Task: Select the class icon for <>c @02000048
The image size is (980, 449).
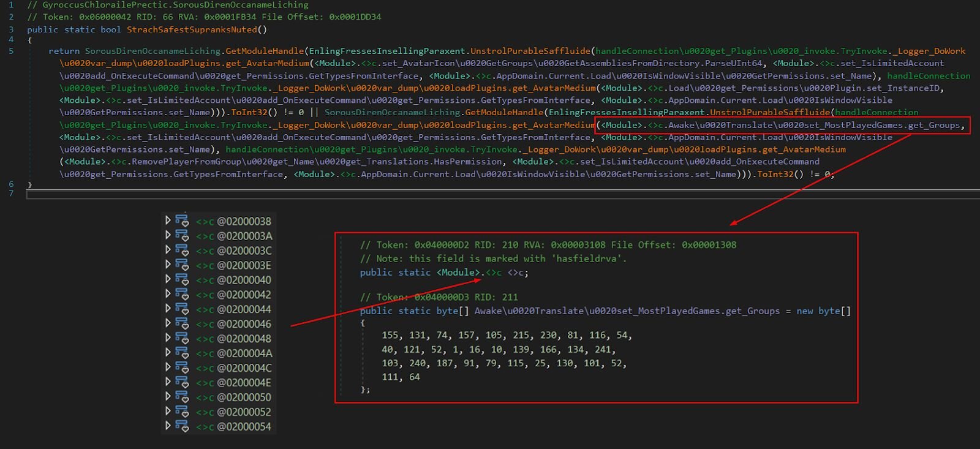Action: 182,338
